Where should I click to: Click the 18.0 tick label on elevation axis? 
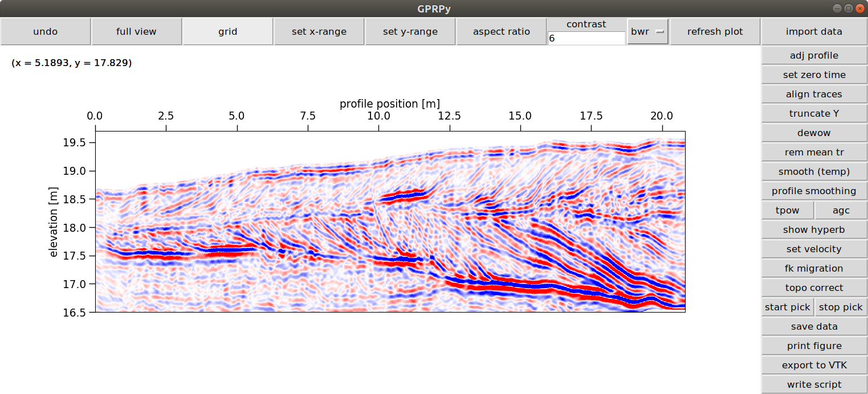(x=75, y=228)
